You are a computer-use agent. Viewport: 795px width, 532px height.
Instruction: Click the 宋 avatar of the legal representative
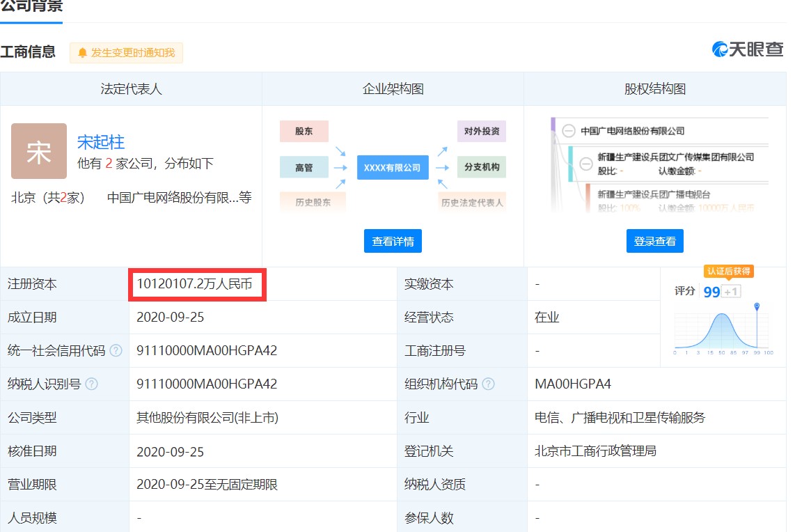[x=38, y=151]
